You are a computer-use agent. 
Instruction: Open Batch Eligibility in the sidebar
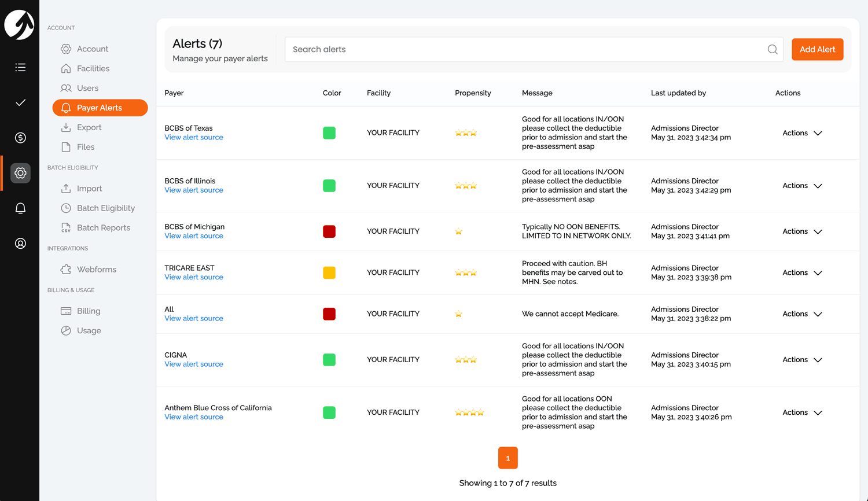pyautogui.click(x=106, y=208)
